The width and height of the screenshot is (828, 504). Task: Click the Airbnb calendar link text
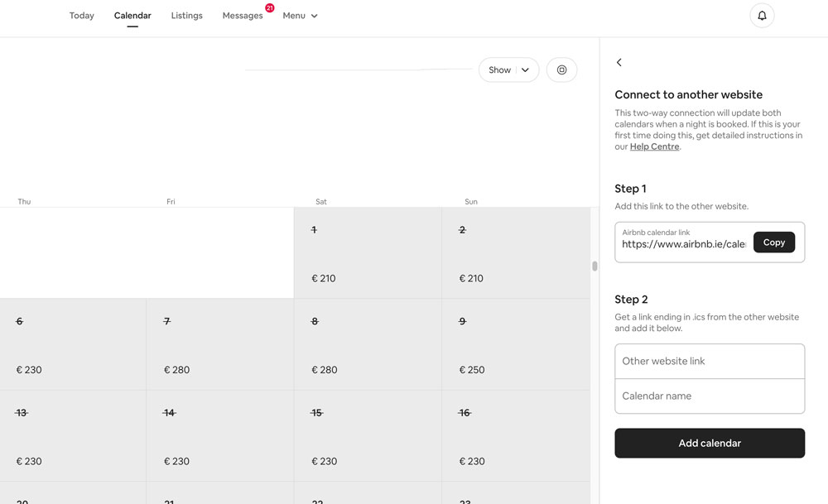click(683, 244)
